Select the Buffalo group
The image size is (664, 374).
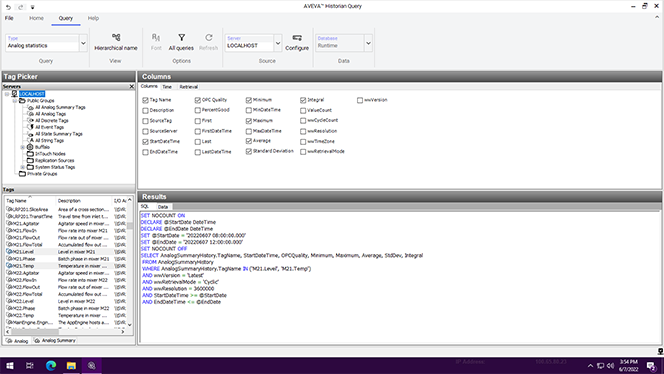pyautogui.click(x=42, y=147)
